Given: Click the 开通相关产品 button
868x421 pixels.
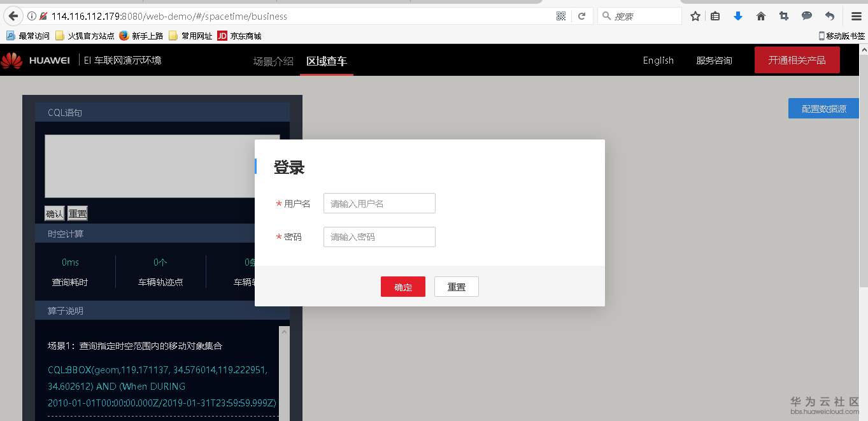Looking at the screenshot, I should pos(797,59).
